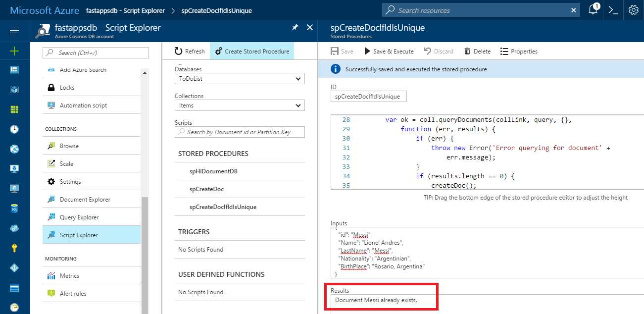Click the spCreateDocIfIdIsUnique breadcrumb

(217, 10)
